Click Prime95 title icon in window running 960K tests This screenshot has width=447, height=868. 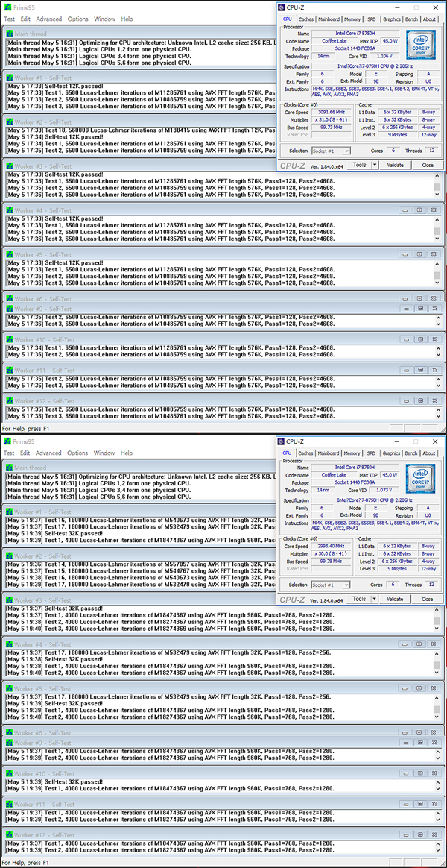(7, 441)
